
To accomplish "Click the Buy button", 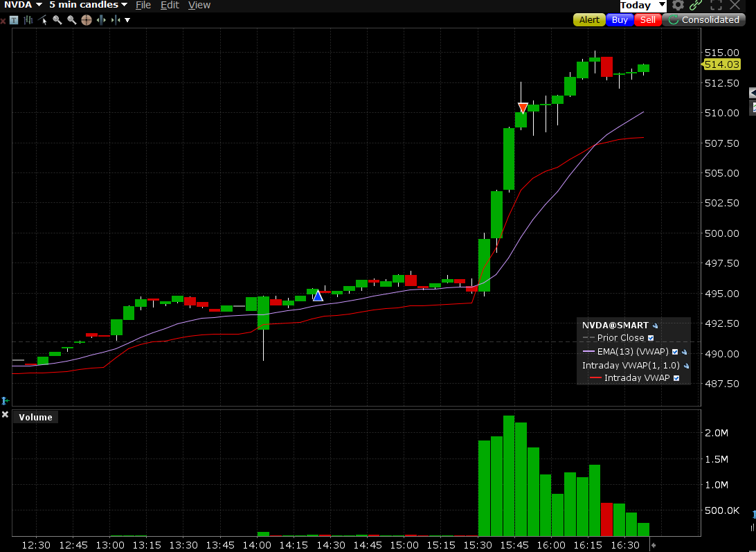I will pos(620,20).
